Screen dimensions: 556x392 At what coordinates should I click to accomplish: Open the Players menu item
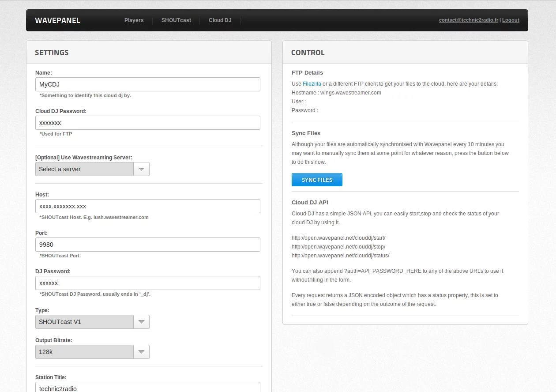134,20
